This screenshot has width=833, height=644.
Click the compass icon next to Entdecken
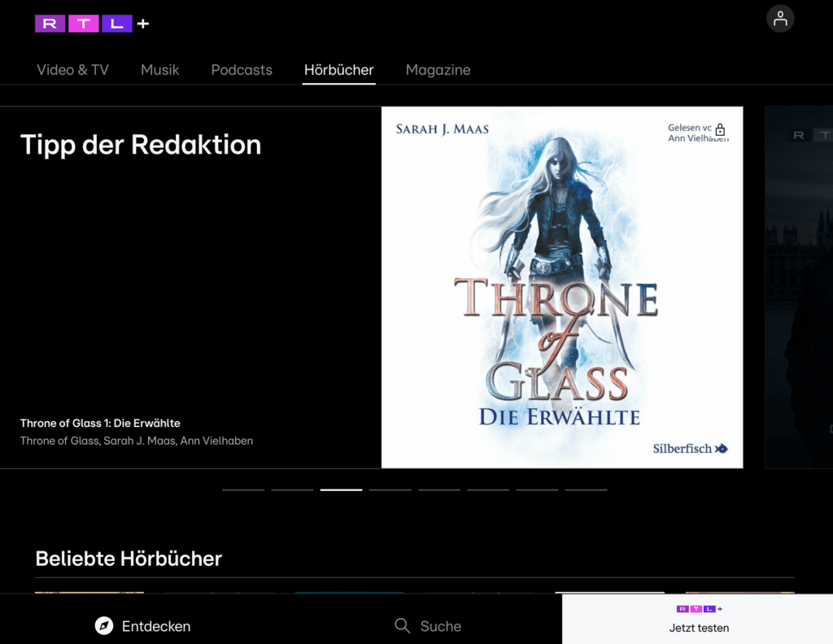(x=104, y=626)
